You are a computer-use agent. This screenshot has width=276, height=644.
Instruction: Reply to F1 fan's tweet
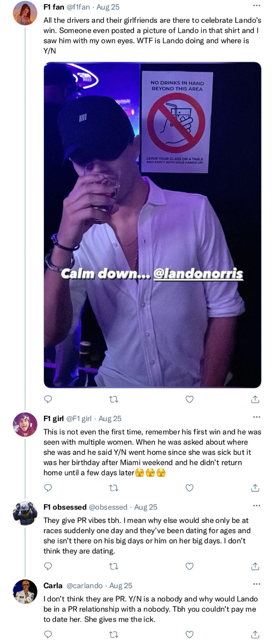point(48,399)
